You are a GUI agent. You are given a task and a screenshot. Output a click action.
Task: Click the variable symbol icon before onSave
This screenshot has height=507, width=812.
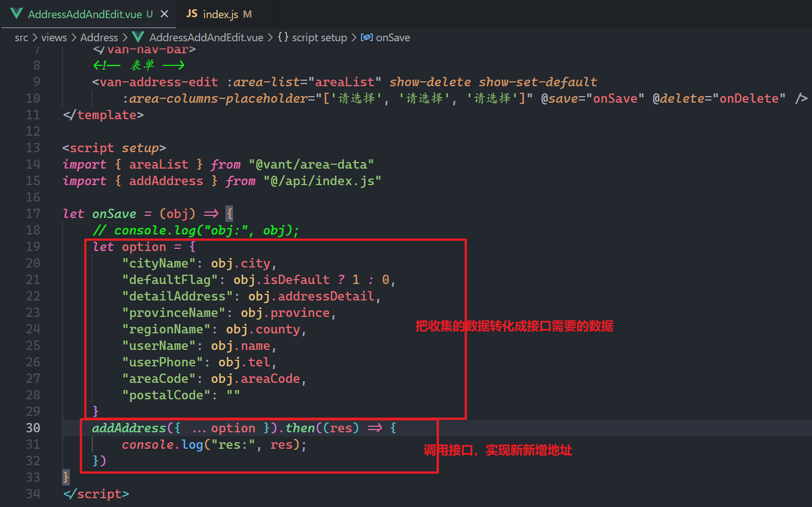point(367,37)
